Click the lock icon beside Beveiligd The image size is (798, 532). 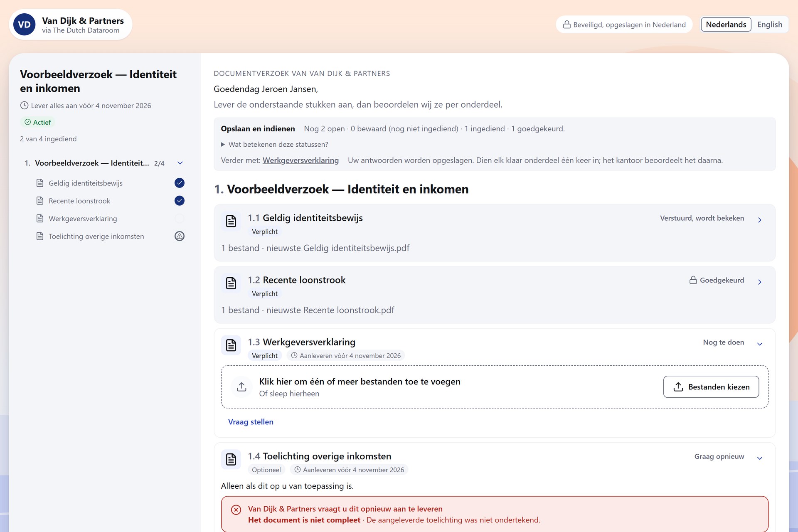pos(566,25)
